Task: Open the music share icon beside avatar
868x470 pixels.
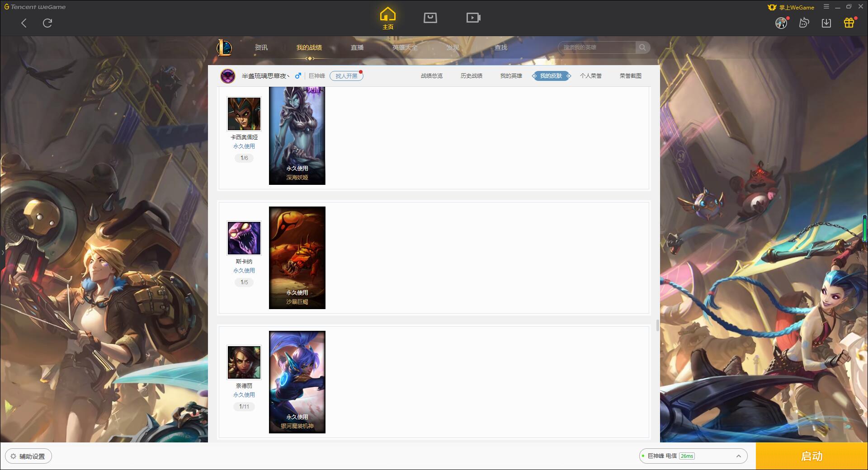Action: (804, 23)
